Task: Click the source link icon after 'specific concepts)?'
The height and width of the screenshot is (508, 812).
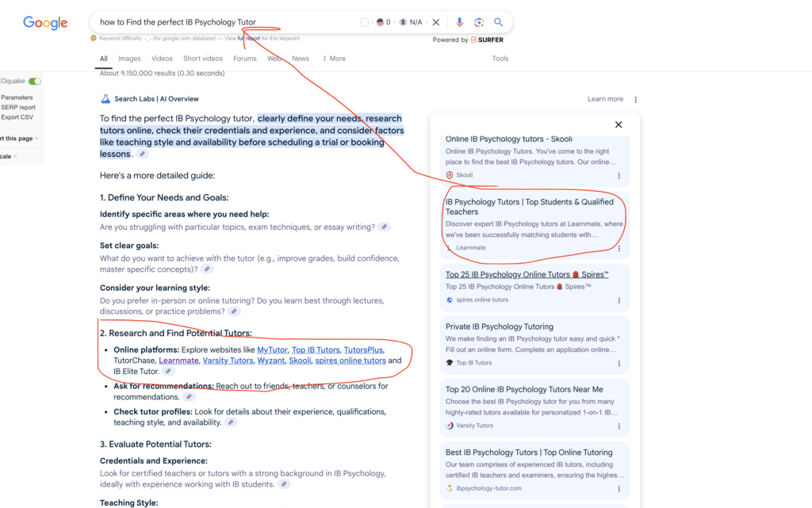Action: (207, 269)
